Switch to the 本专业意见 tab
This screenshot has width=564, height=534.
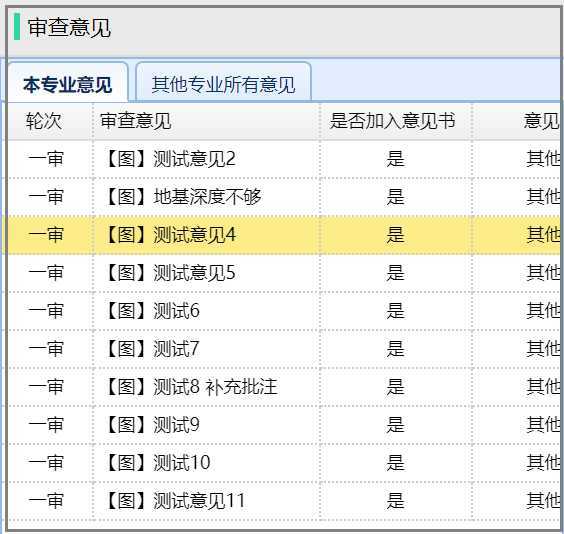68,82
